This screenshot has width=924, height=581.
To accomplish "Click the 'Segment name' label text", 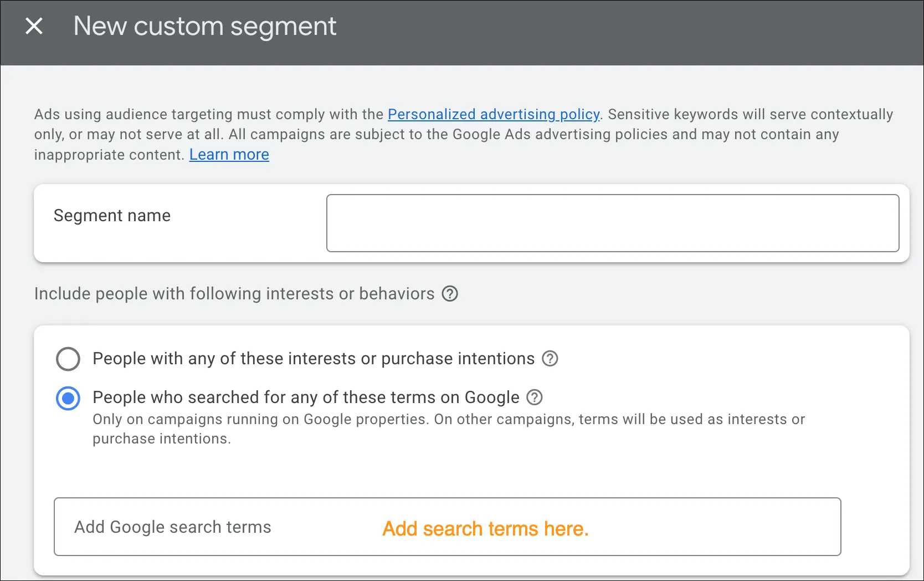I will pyautogui.click(x=112, y=216).
